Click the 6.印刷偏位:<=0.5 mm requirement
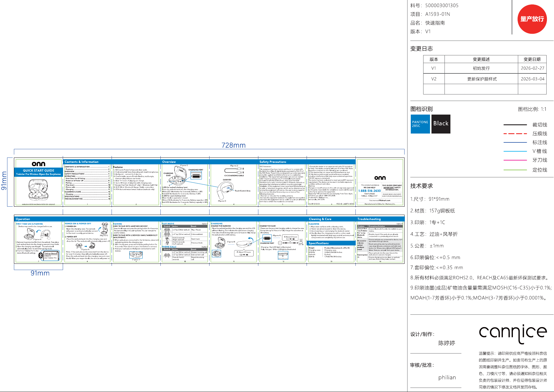The width and height of the screenshot is (554, 392). [435, 258]
